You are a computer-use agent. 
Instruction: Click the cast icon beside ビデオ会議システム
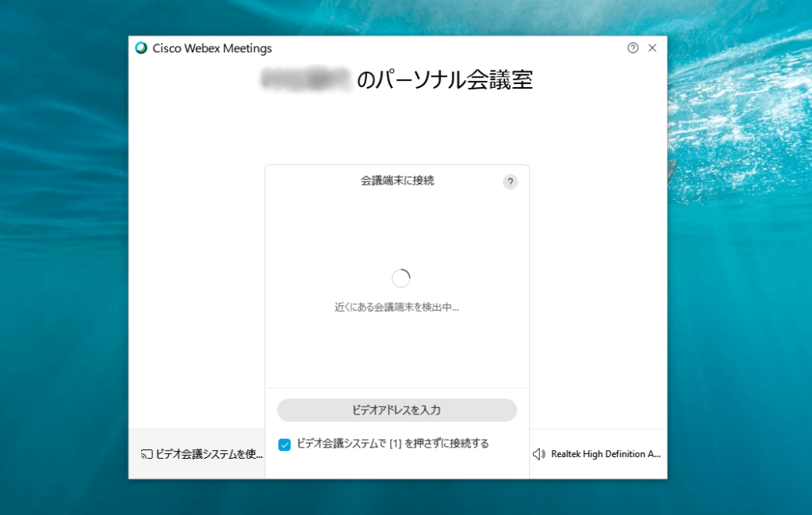pos(147,454)
